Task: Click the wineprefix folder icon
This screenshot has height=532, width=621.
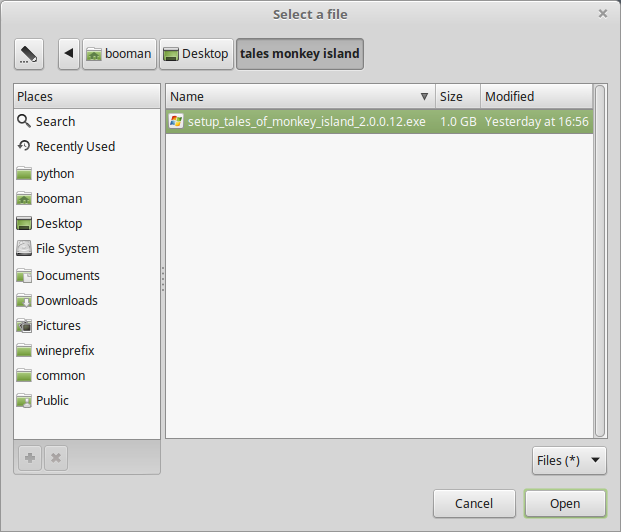Action: 24,350
